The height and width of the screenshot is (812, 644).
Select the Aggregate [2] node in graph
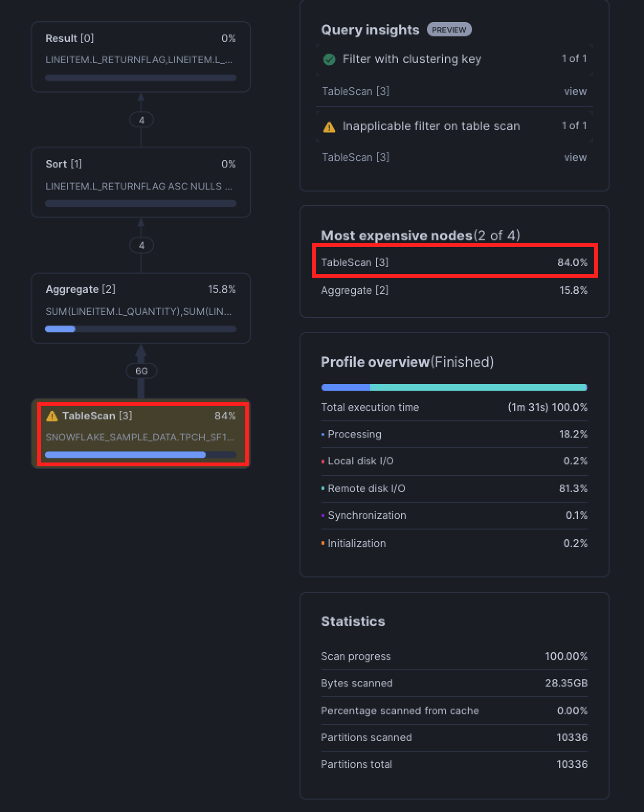[x=141, y=308]
